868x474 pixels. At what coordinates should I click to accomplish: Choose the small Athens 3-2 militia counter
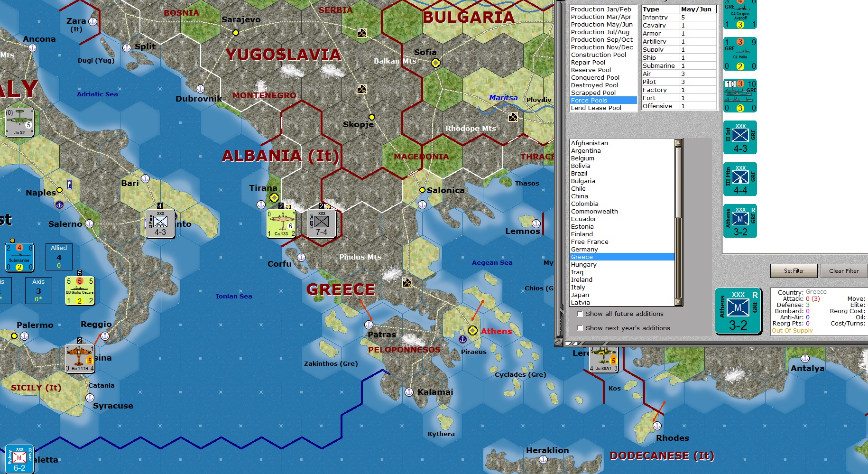click(740, 221)
